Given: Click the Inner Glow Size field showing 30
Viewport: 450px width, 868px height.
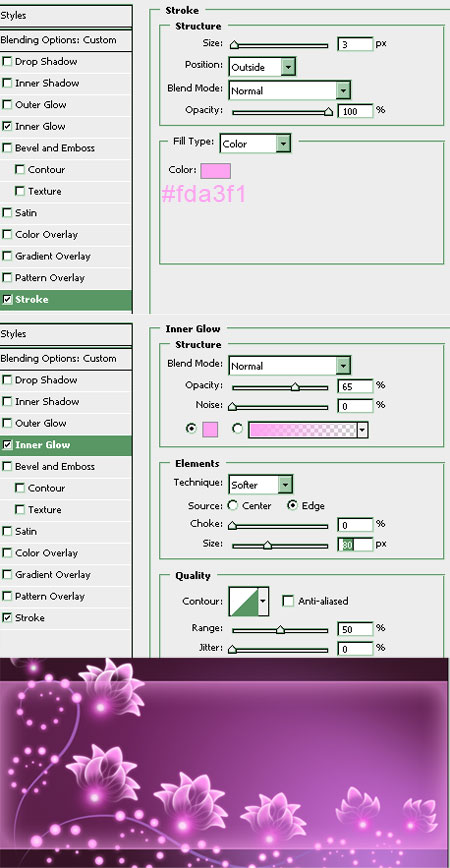Looking at the screenshot, I should tap(355, 545).
